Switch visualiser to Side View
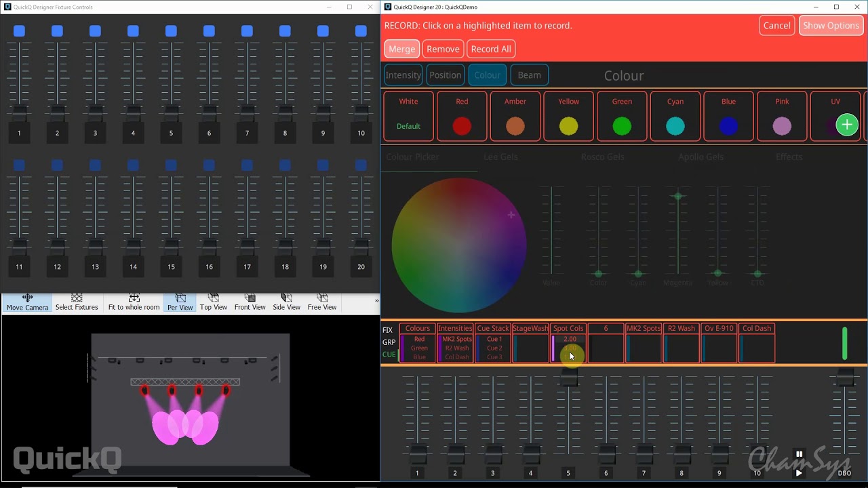 click(286, 302)
